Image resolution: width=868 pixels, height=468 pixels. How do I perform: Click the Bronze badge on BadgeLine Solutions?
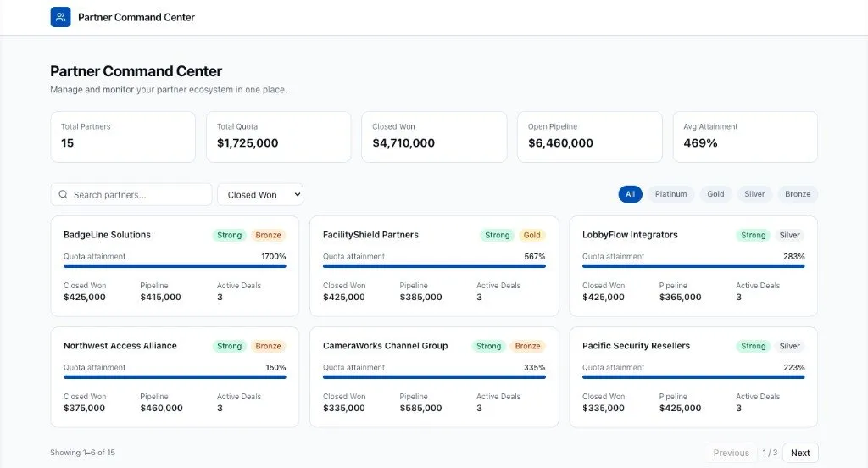(x=268, y=235)
